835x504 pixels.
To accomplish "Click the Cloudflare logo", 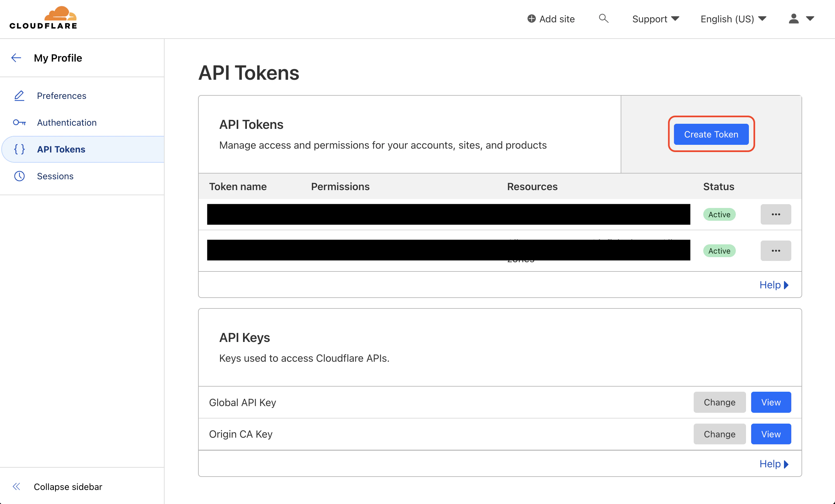I will click(x=43, y=18).
